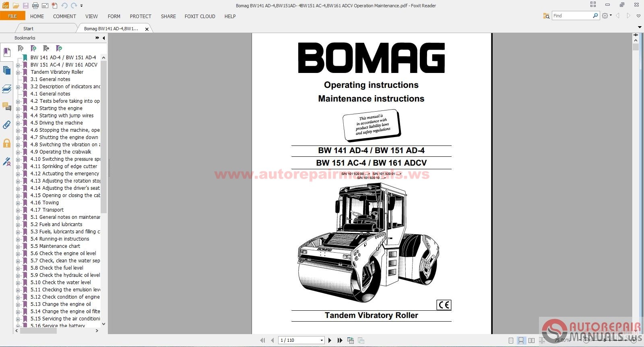This screenshot has width=644, height=347.
Task: Go to next page button
Action: 330,340
